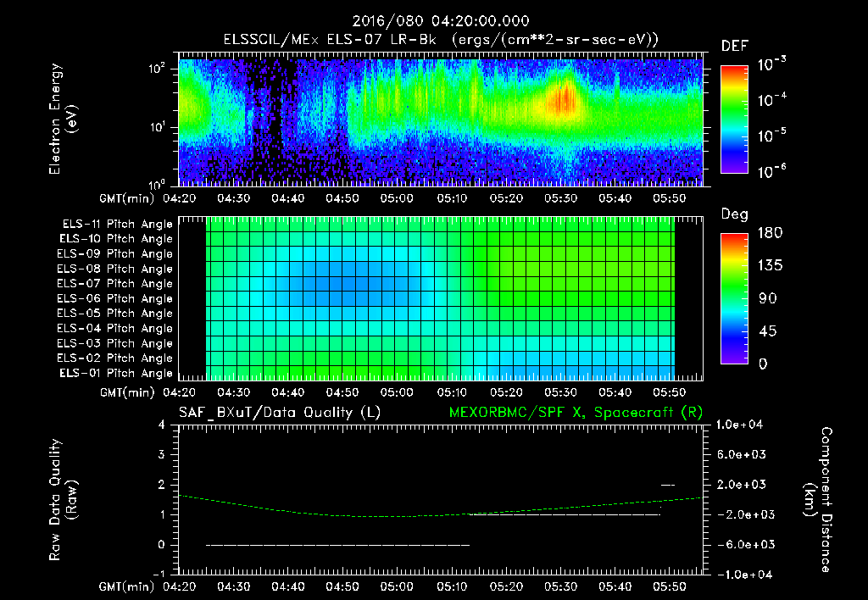
Task: Click the Deg label above color bar
Action: [x=734, y=214]
